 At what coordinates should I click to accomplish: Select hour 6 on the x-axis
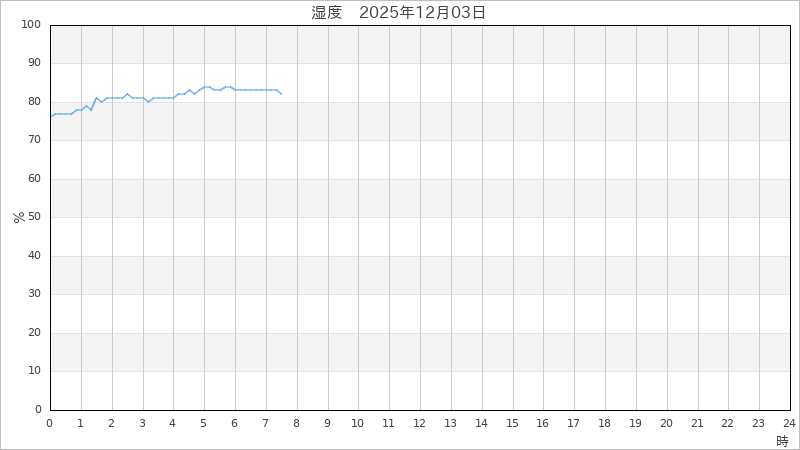coord(235,423)
